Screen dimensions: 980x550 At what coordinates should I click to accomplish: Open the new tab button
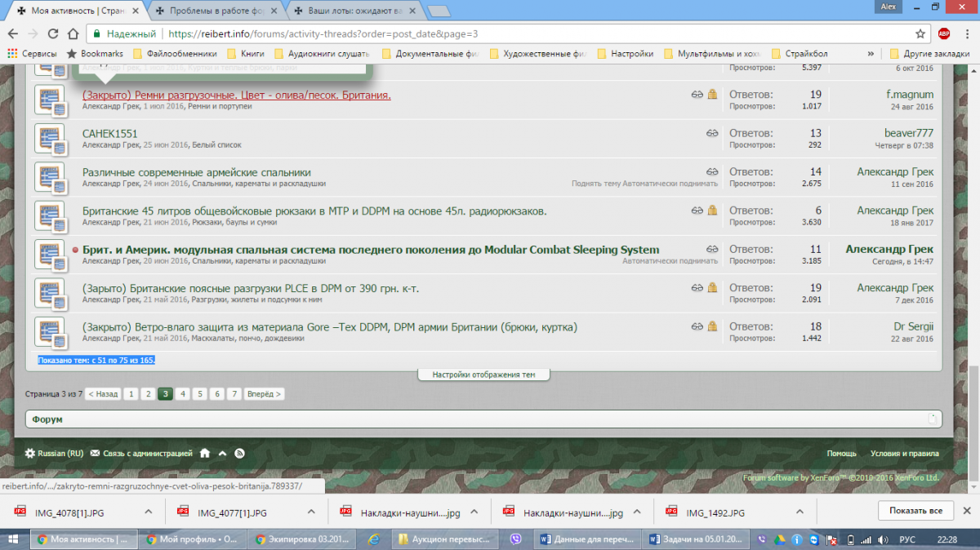[439, 11]
